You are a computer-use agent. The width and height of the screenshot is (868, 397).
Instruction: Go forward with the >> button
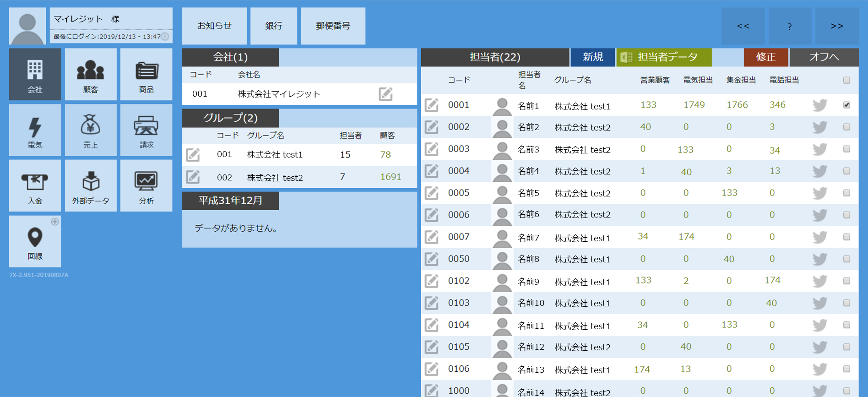click(x=837, y=26)
